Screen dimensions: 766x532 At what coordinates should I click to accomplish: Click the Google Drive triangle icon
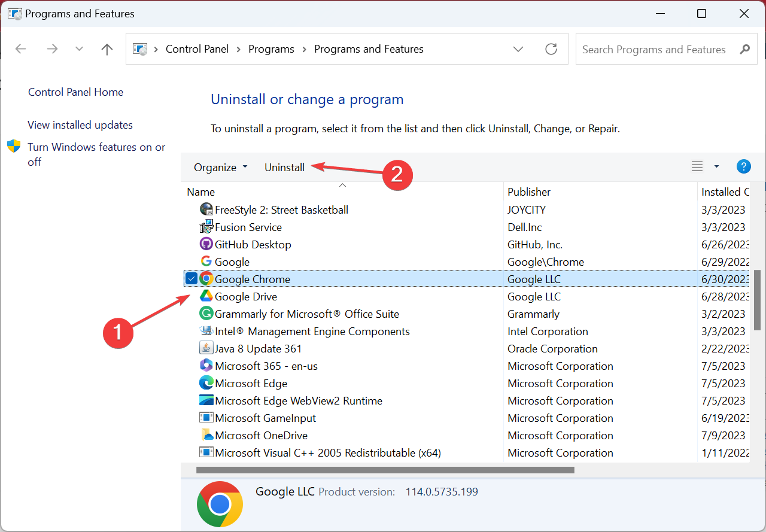[x=206, y=296]
